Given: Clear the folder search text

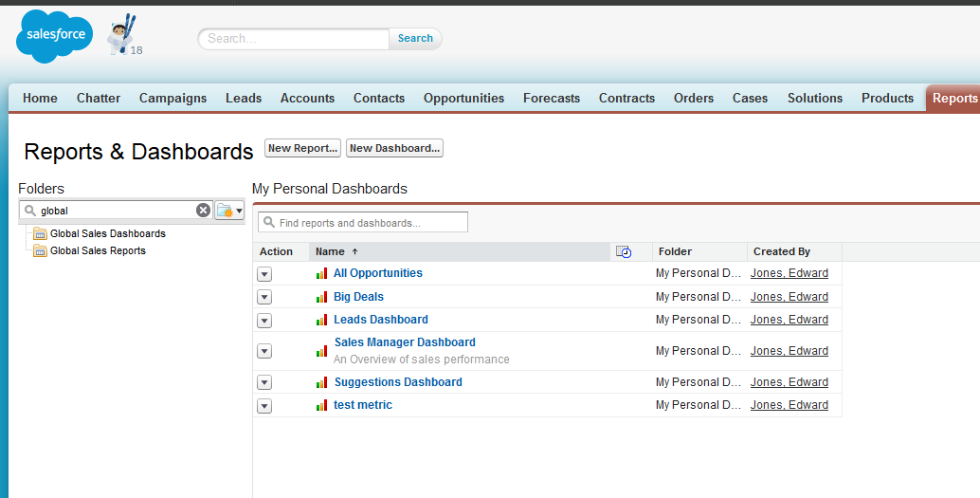Looking at the screenshot, I should coord(203,211).
